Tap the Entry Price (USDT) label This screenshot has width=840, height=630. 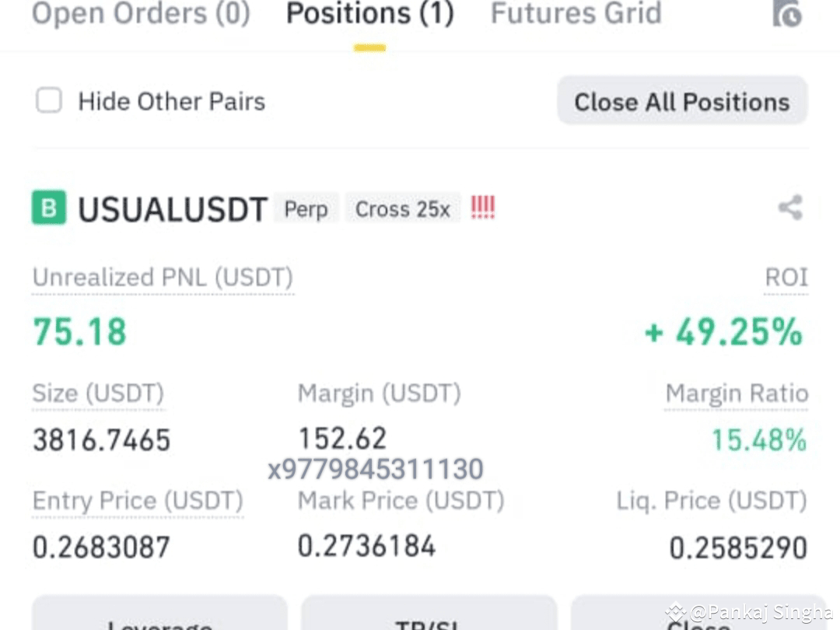point(138,502)
